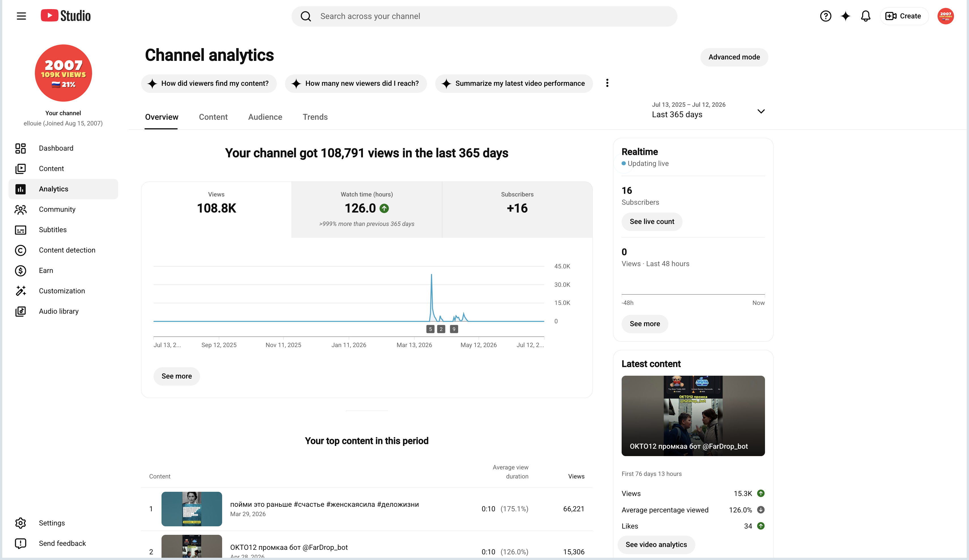Click the Community people icon

pyautogui.click(x=20, y=210)
